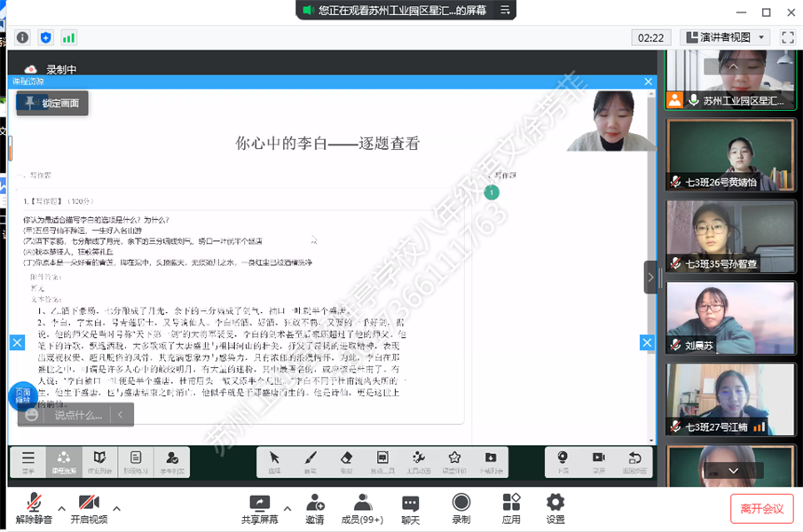Close 课程资源 panel with X
Viewport: 803px width, 532px height.
(x=649, y=82)
